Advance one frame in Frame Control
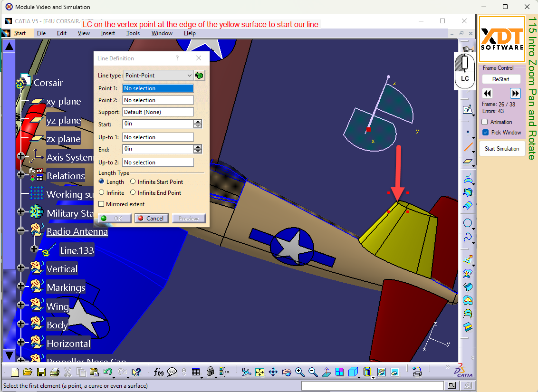 click(x=515, y=93)
